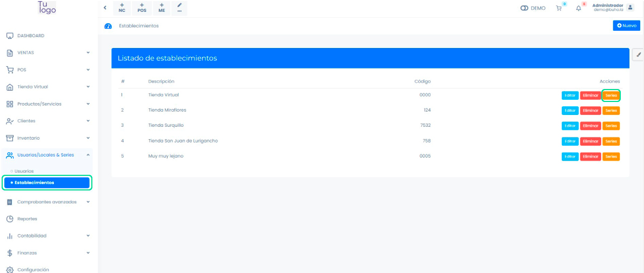Go to Usuarios submenu item
The width and height of the screenshot is (644, 273).
click(x=24, y=171)
